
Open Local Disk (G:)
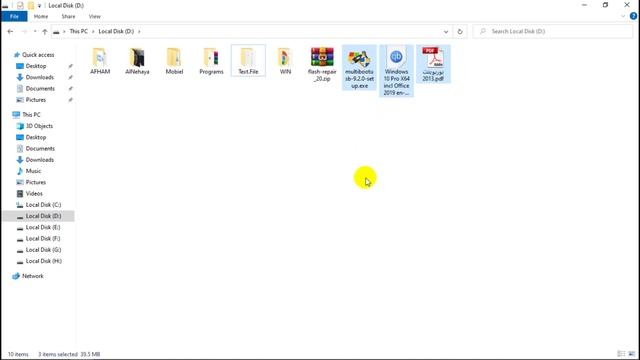(x=43, y=249)
